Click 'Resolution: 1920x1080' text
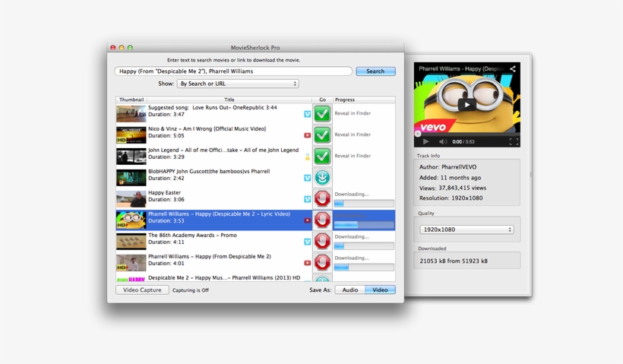This screenshot has height=364, width=623. click(451, 198)
